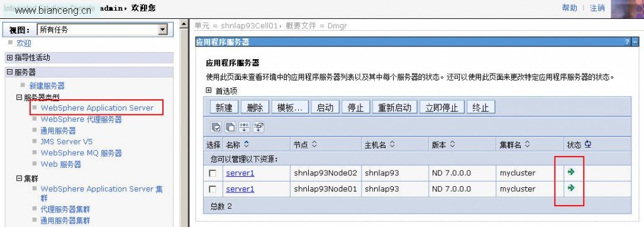
Task: Open the 视图 所有任务 dropdown
Action: (164, 30)
